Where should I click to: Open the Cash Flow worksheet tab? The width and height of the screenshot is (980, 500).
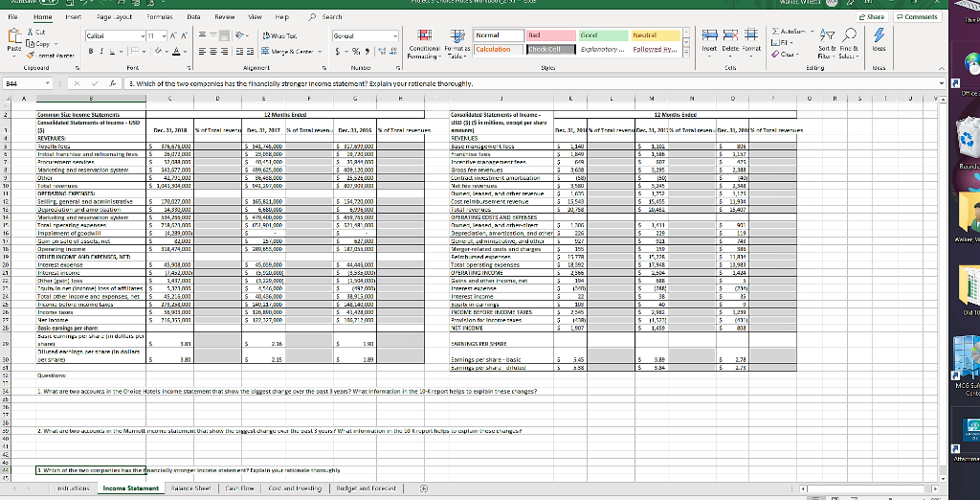[240, 489]
